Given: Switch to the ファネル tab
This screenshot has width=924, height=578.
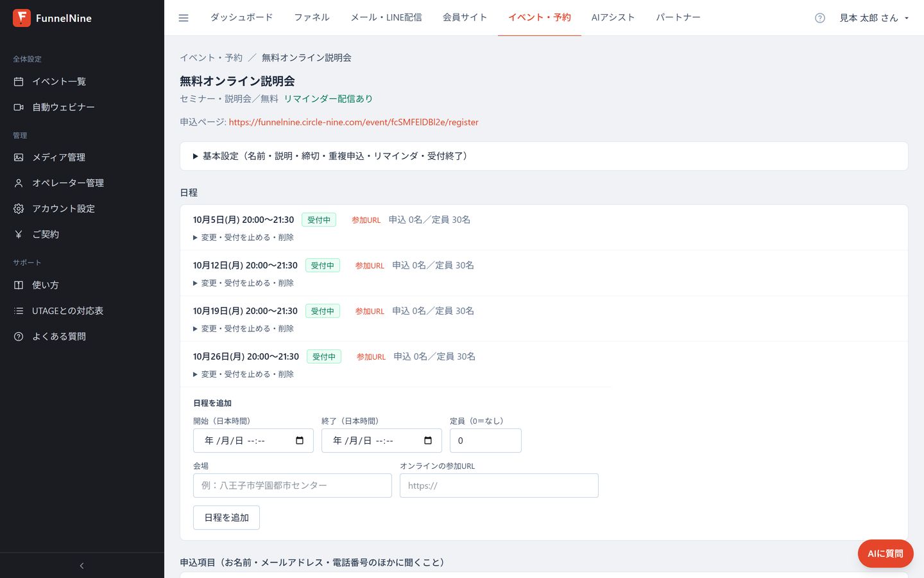Looking at the screenshot, I should pos(312,17).
